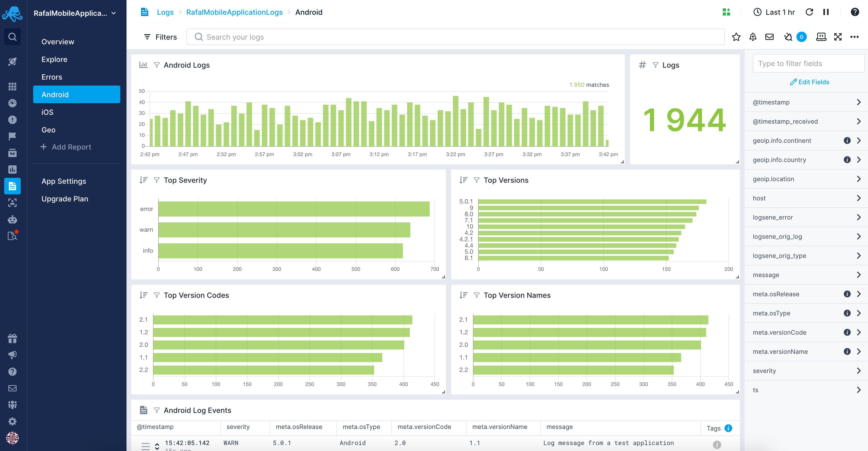Image resolution: width=868 pixels, height=451 pixels.
Task: Click the fullscreen expand icon
Action: pos(838,37)
